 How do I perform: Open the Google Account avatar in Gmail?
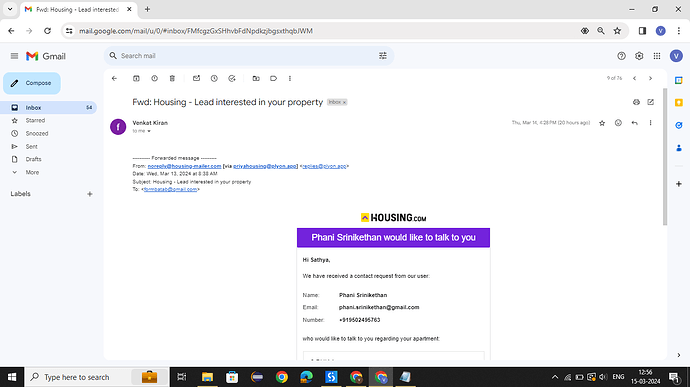676,56
